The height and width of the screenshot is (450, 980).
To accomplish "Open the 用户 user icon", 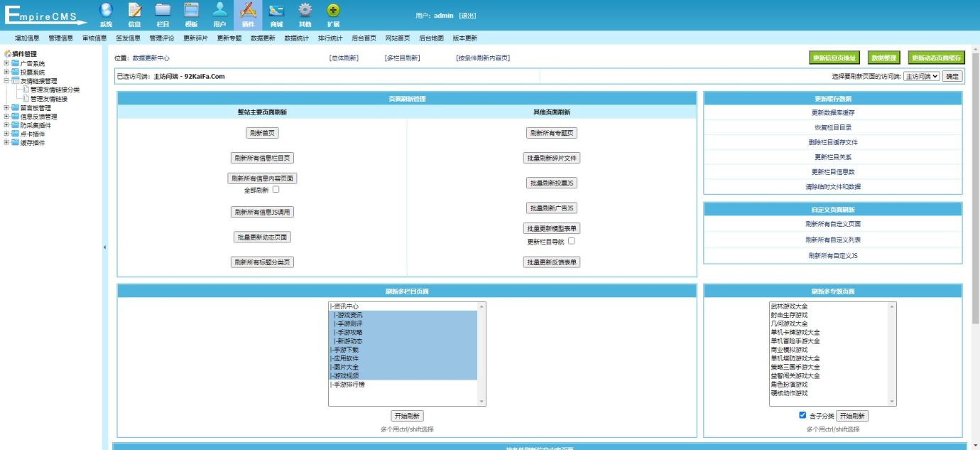I will 219,10.
